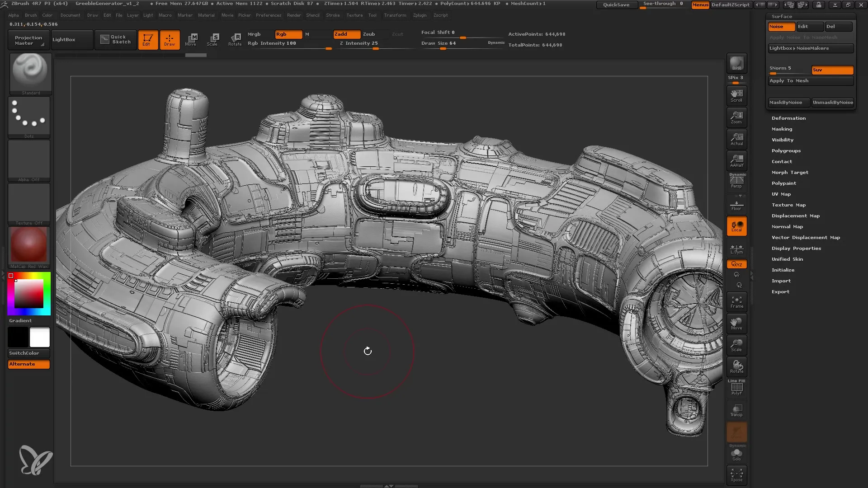
Task: Expand the Masking panel options
Action: point(782,129)
